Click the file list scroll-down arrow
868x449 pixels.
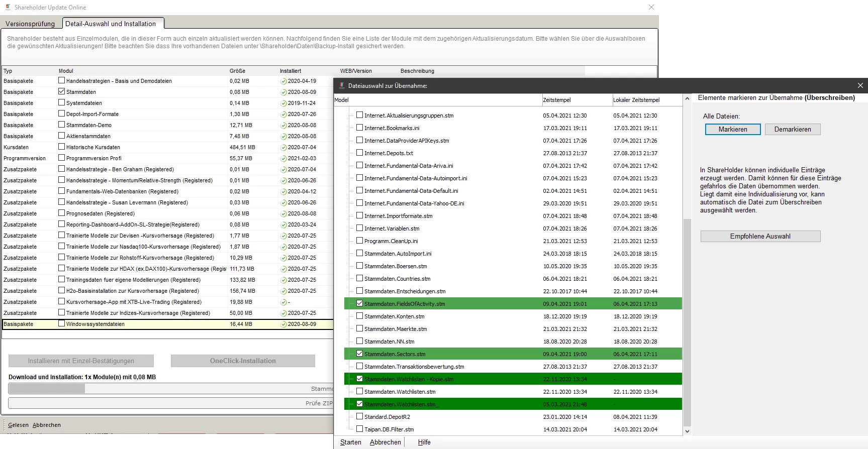tap(687, 431)
